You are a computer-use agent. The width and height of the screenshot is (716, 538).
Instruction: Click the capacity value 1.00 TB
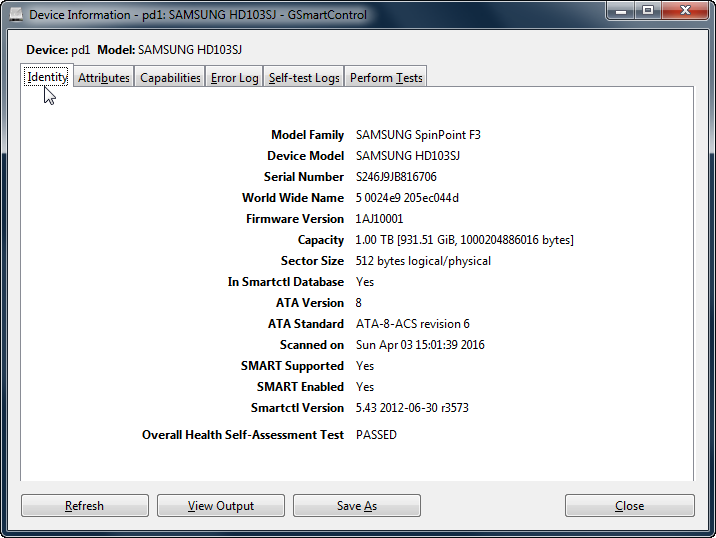(464, 240)
